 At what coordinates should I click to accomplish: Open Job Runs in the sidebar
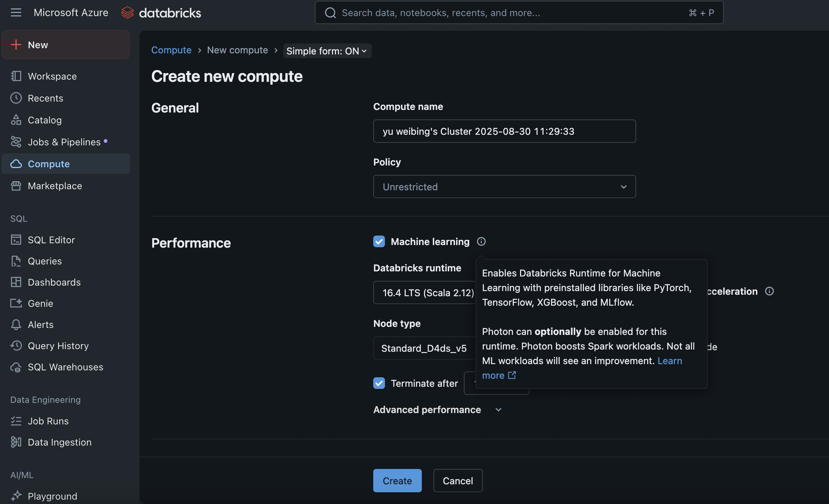pos(66,421)
